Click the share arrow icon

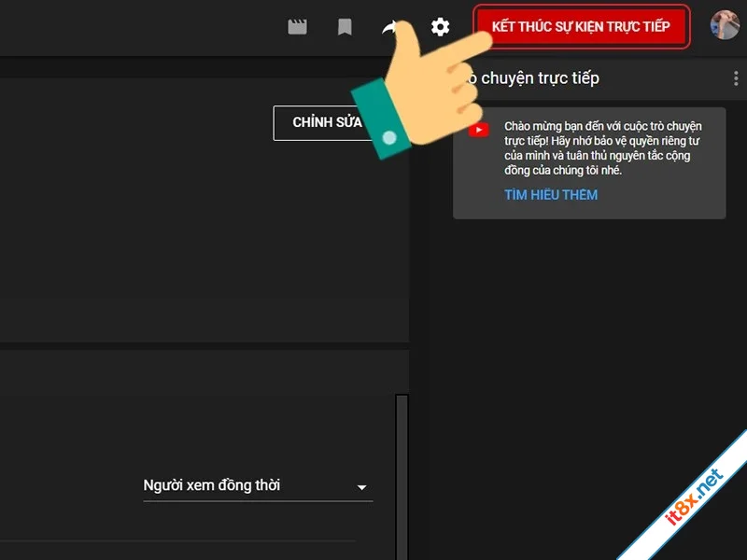point(390,27)
